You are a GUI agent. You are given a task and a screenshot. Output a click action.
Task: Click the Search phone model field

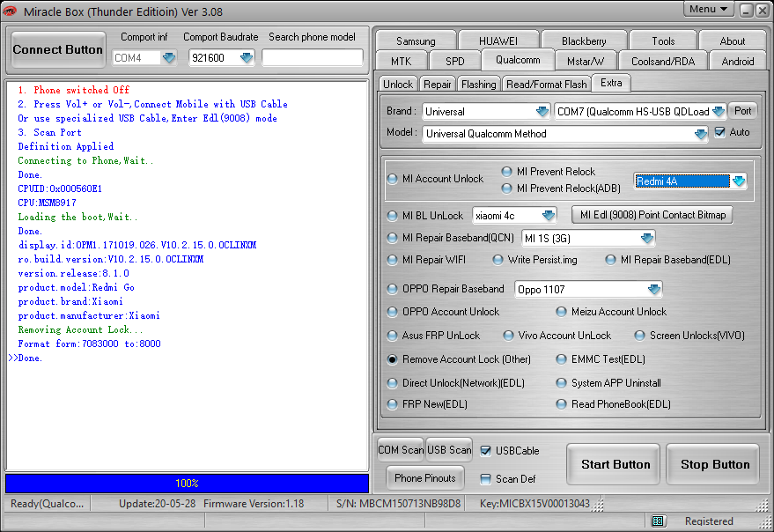point(312,58)
